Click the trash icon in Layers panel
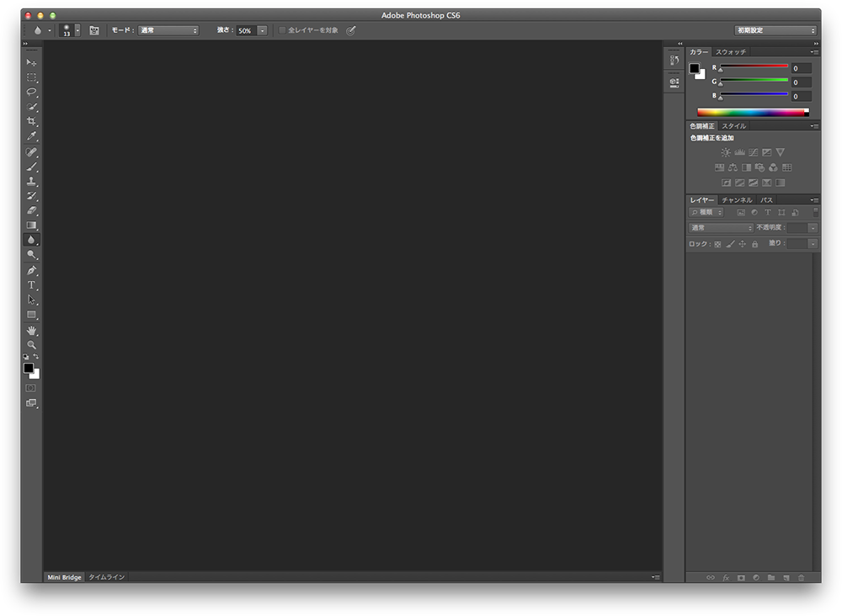The image size is (842, 616). [802, 578]
